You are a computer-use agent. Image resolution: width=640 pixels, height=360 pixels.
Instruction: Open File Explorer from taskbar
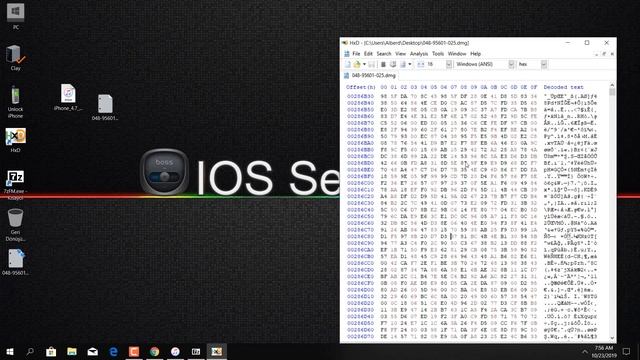72,351
